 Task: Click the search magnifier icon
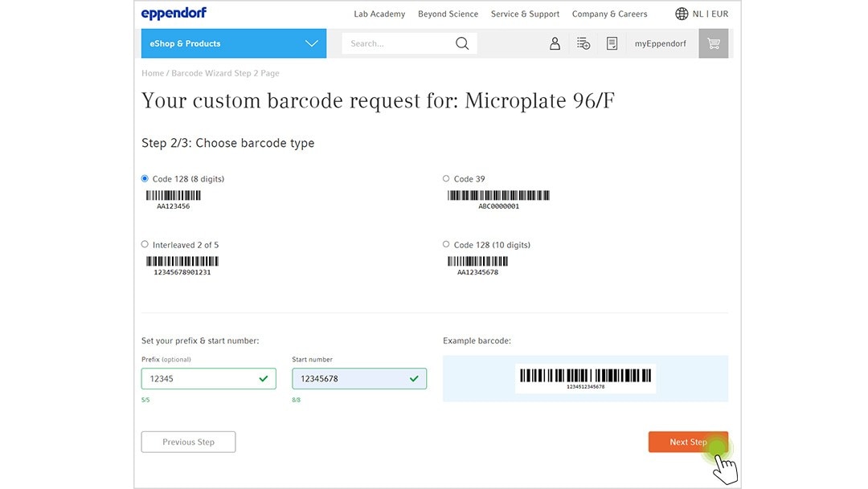(462, 43)
